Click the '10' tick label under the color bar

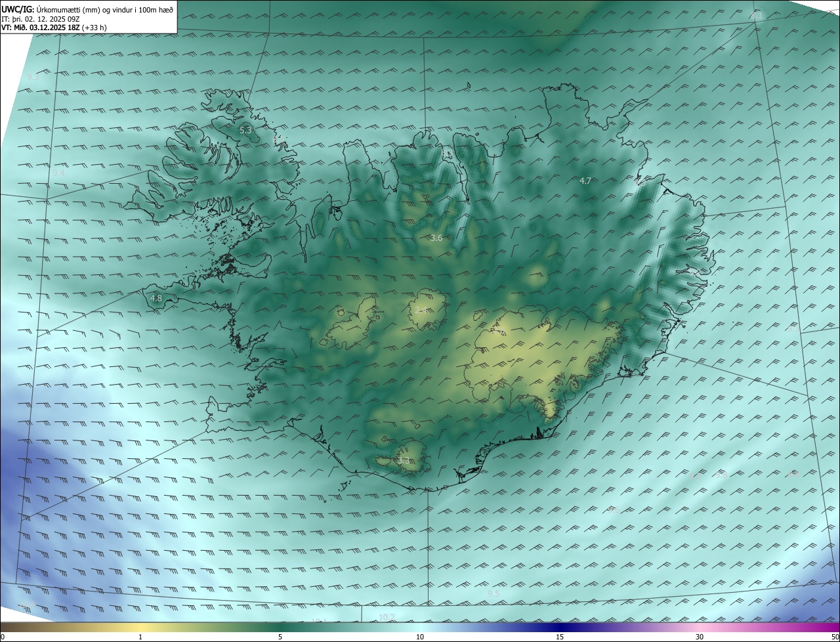(420, 637)
